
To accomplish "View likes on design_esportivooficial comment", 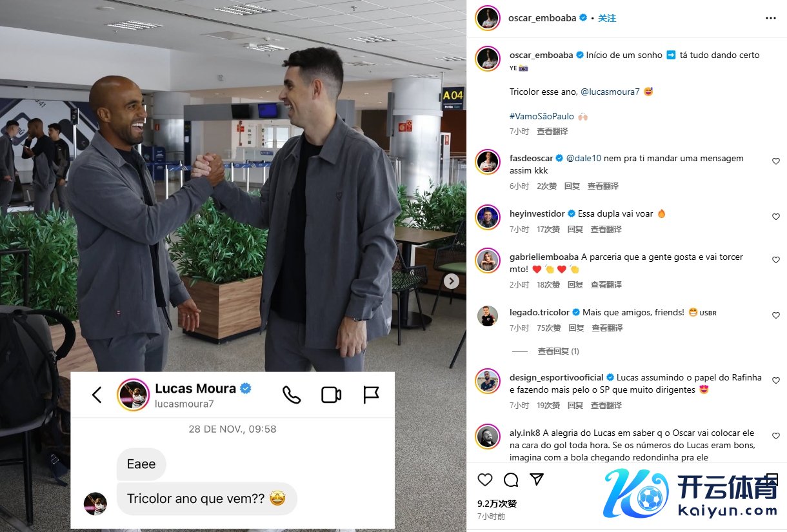I will 549,405.
